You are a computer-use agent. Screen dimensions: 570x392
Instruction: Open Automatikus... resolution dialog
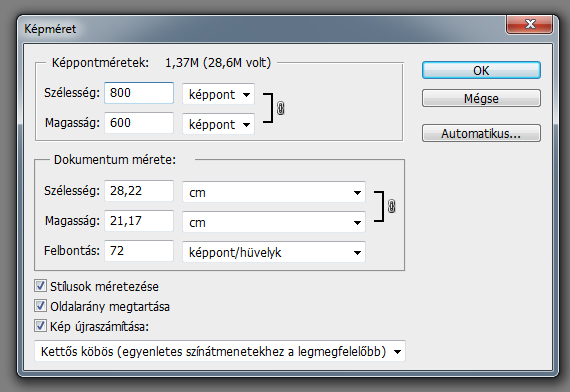coord(481,133)
